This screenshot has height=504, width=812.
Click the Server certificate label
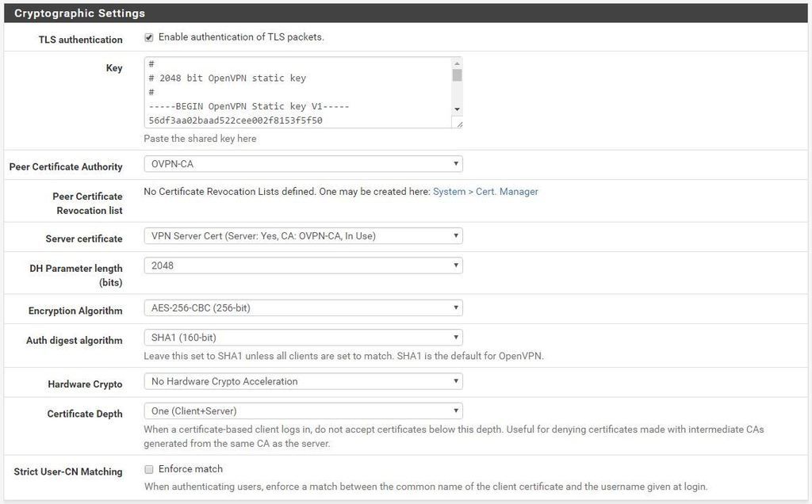84,239
